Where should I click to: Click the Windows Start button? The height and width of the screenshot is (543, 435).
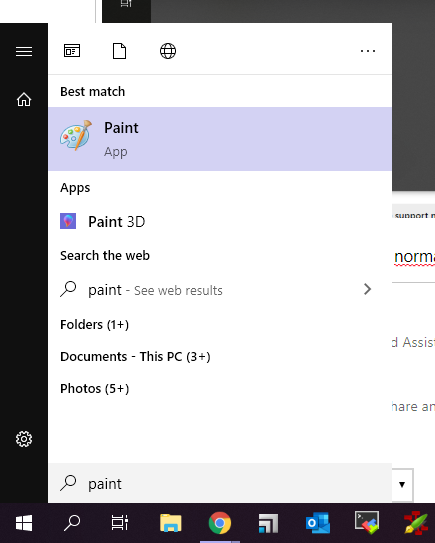(x=24, y=523)
